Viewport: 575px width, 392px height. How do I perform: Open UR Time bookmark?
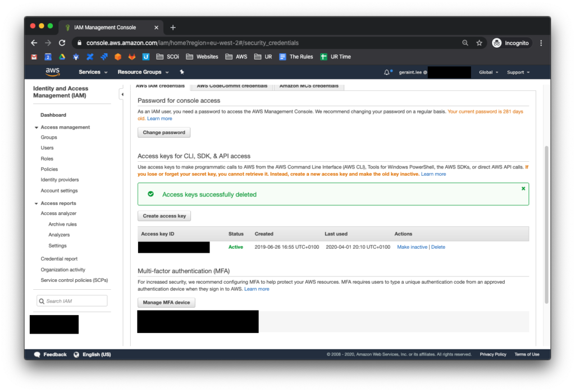336,57
